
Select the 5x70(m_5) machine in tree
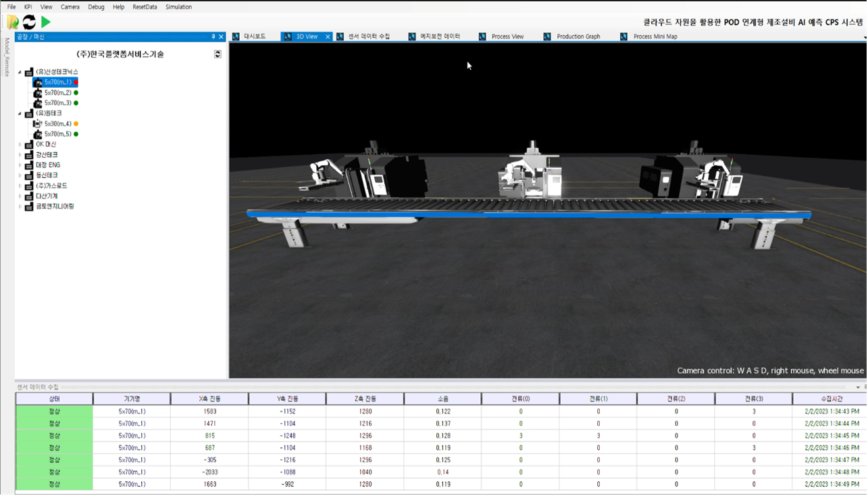57,134
